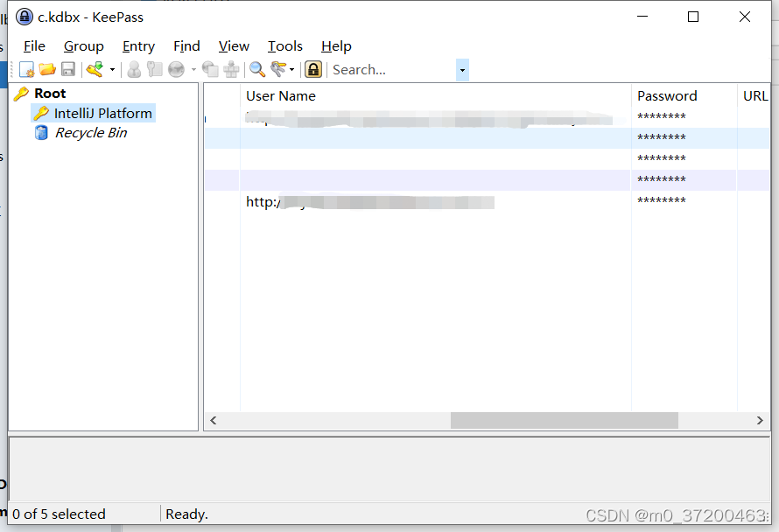The height and width of the screenshot is (532, 779).
Task: Expand the Open URL dropdown arrow
Action: click(x=193, y=69)
